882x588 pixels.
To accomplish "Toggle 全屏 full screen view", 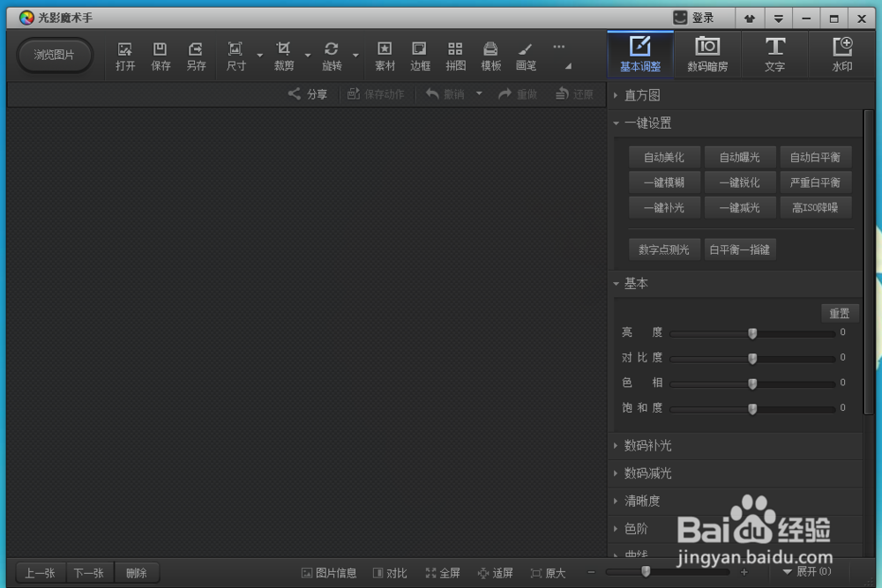I will [443, 572].
